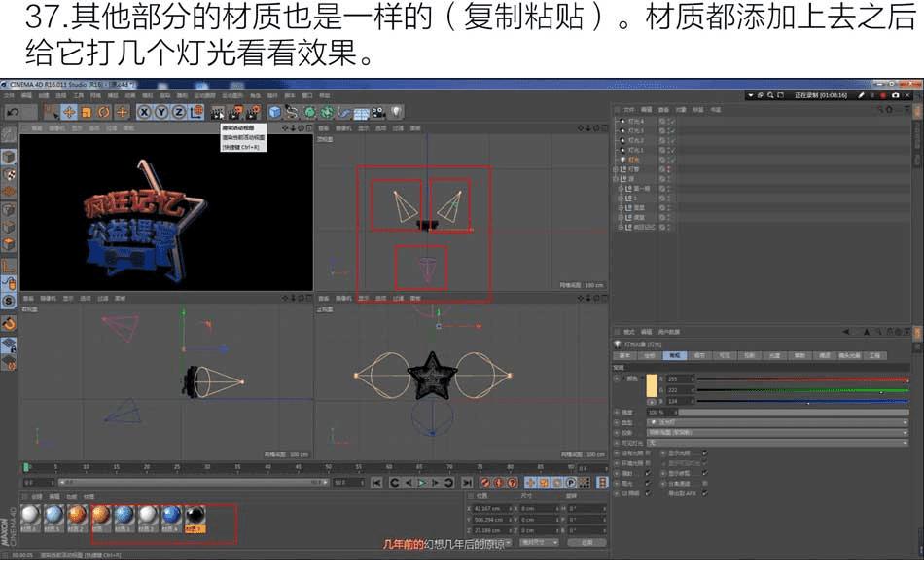This screenshot has height=578, width=924.
Task: Click the Make Editable icon in the left sidebar
Action: pos(8,134)
